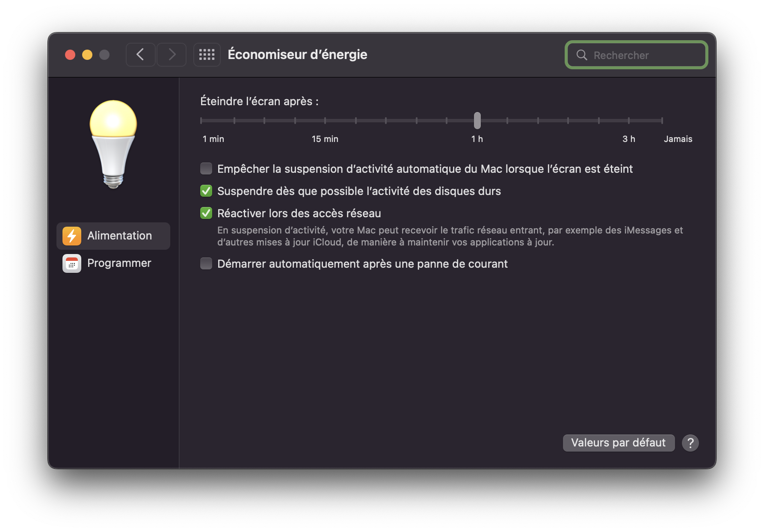The width and height of the screenshot is (764, 532).
Task: Click the Jamais label on the slider scale
Action: point(678,139)
